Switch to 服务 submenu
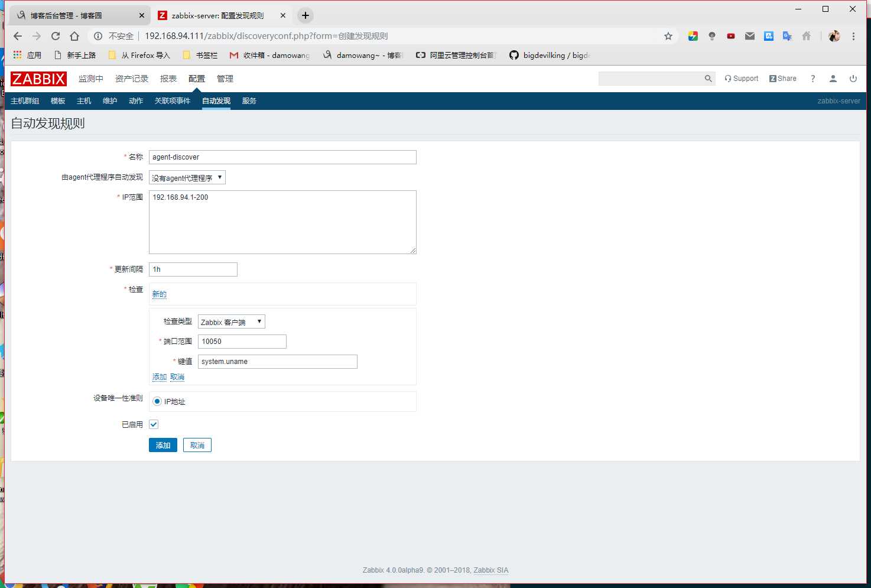This screenshot has height=588, width=871. point(249,101)
